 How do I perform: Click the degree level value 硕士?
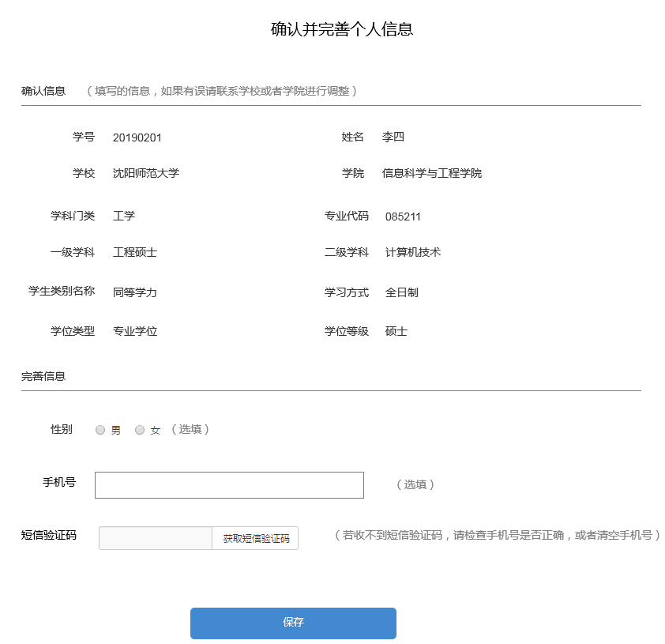click(x=396, y=331)
